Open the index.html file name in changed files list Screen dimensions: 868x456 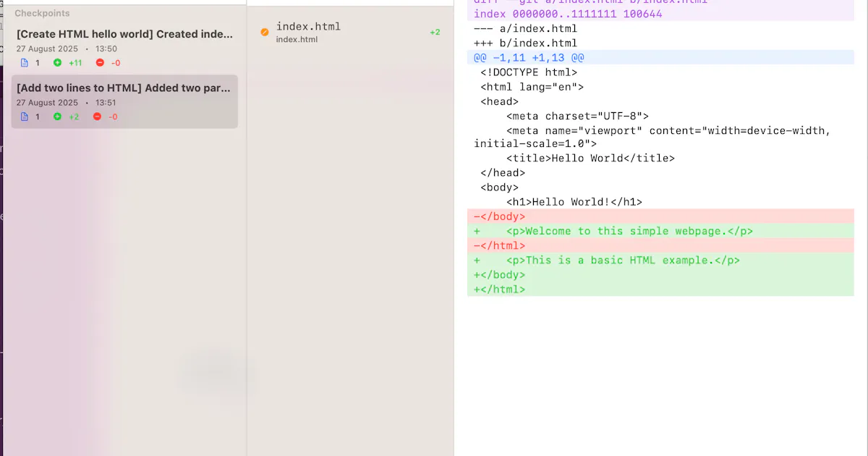pos(308,27)
